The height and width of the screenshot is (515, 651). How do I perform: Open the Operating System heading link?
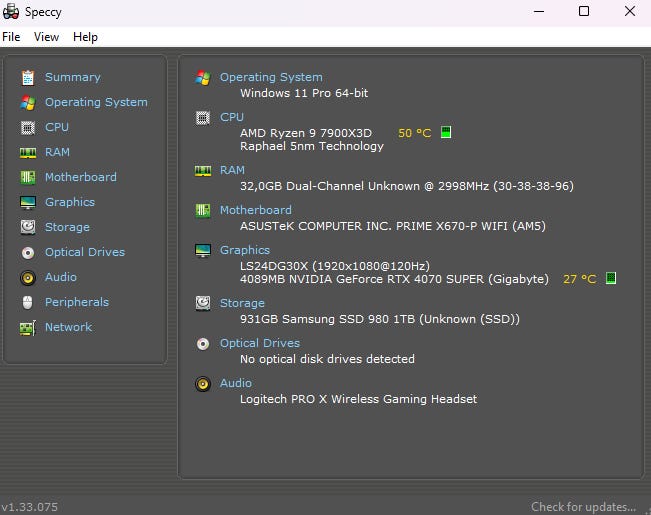271,77
